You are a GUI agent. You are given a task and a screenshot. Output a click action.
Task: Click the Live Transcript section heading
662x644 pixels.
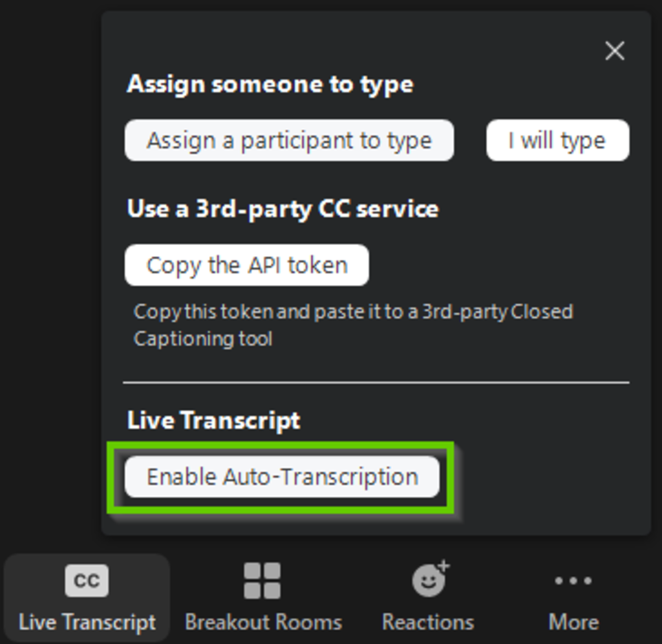[214, 420]
